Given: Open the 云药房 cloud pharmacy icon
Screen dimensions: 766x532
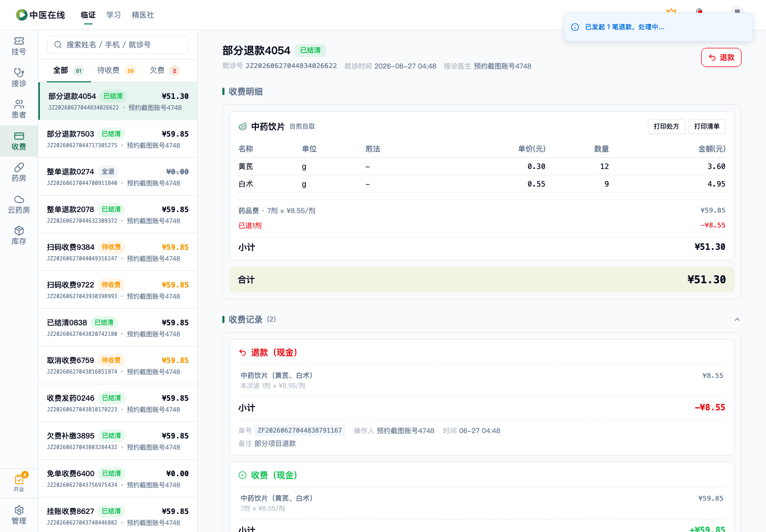Looking at the screenshot, I should tap(19, 204).
